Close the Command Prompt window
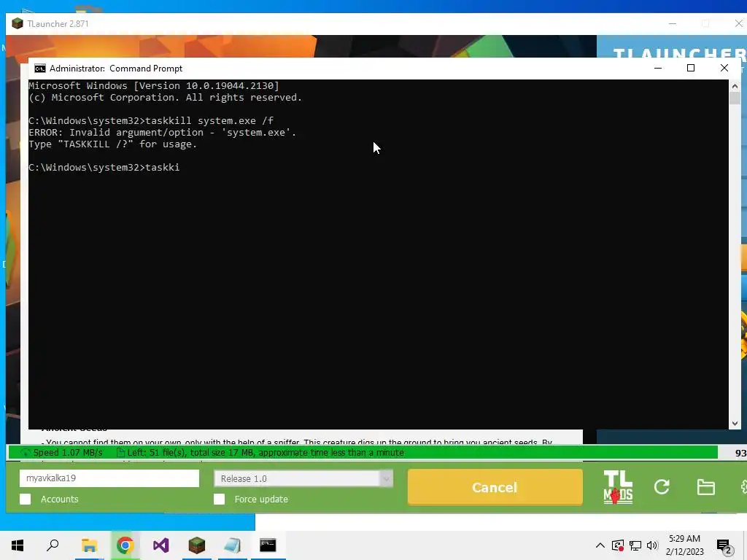Image resolution: width=747 pixels, height=560 pixels. 724,68
